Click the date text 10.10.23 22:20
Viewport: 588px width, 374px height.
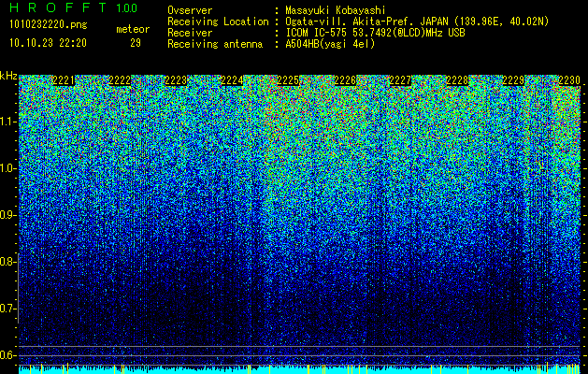(48, 43)
